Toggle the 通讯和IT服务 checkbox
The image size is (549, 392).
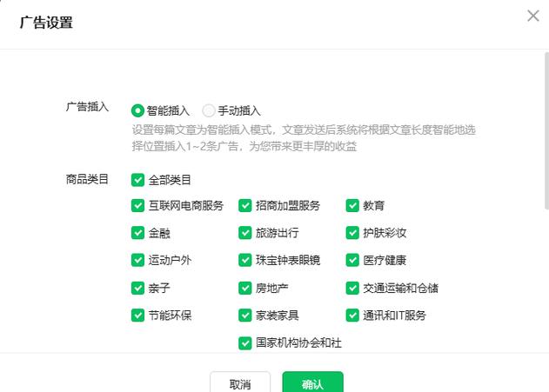pos(352,316)
